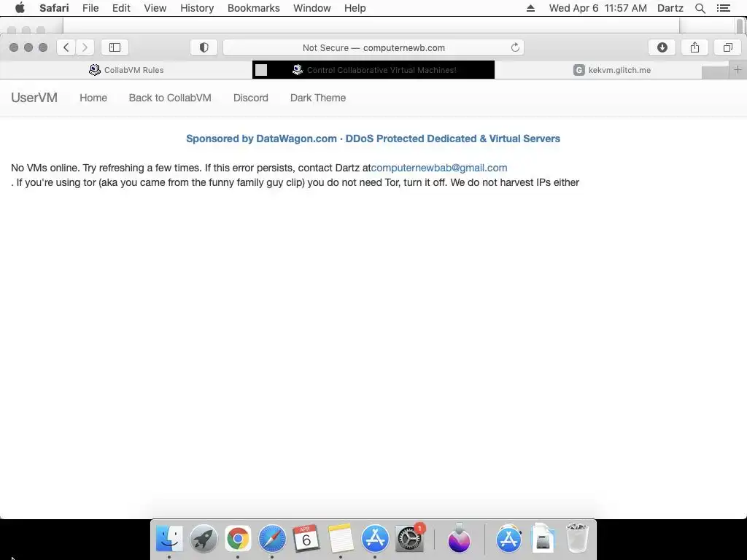Screen dimensions: 747x560
Task: Open the Safari application menu
Action: [54, 8]
